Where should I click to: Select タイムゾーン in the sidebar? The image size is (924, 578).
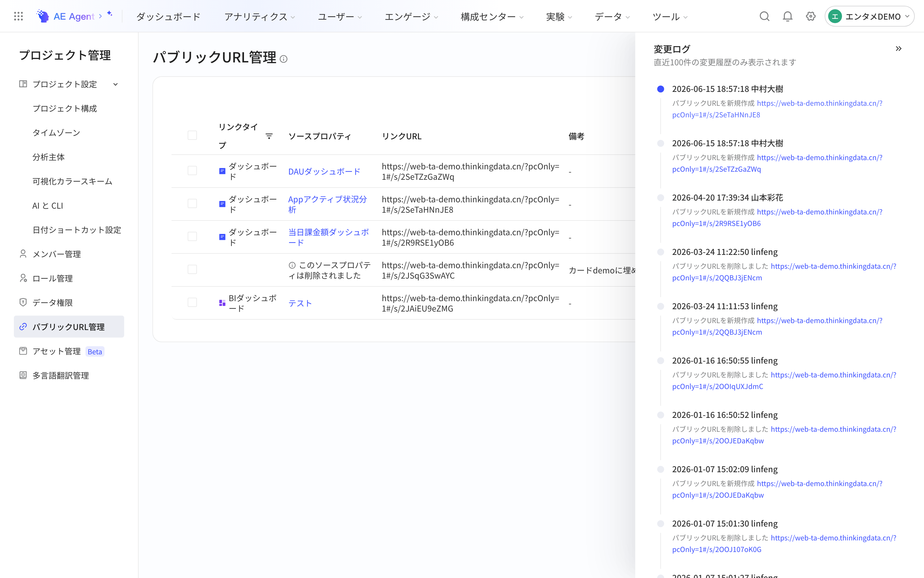pyautogui.click(x=57, y=133)
